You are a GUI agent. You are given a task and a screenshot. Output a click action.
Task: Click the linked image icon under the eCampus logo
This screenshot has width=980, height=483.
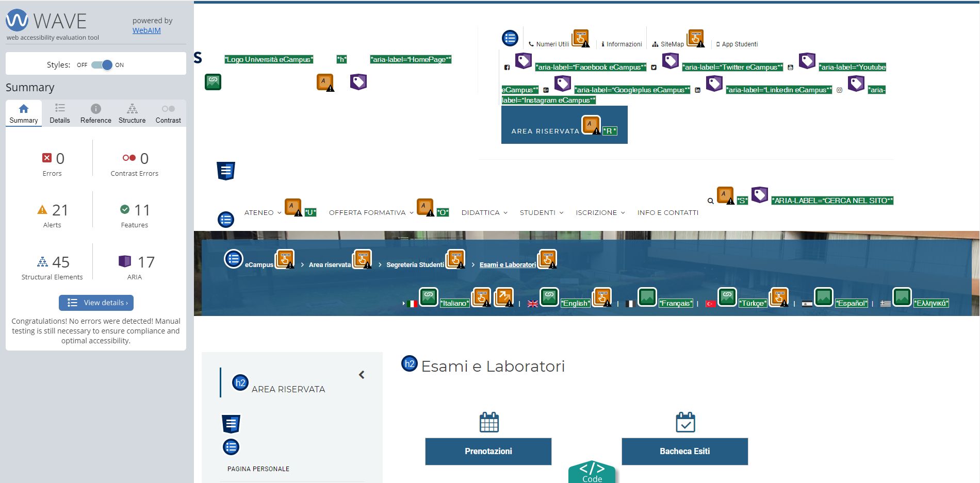213,82
